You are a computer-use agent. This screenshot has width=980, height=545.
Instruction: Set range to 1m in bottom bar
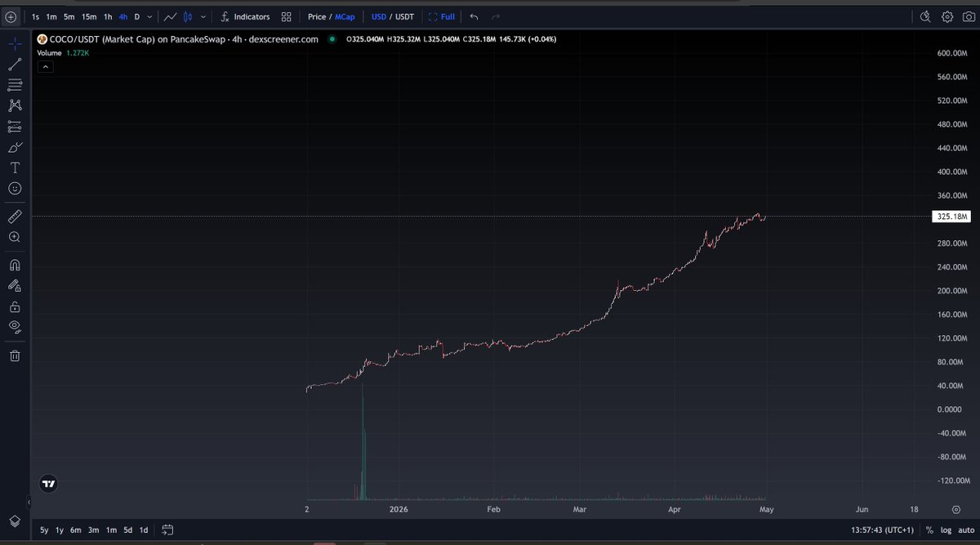click(x=111, y=530)
